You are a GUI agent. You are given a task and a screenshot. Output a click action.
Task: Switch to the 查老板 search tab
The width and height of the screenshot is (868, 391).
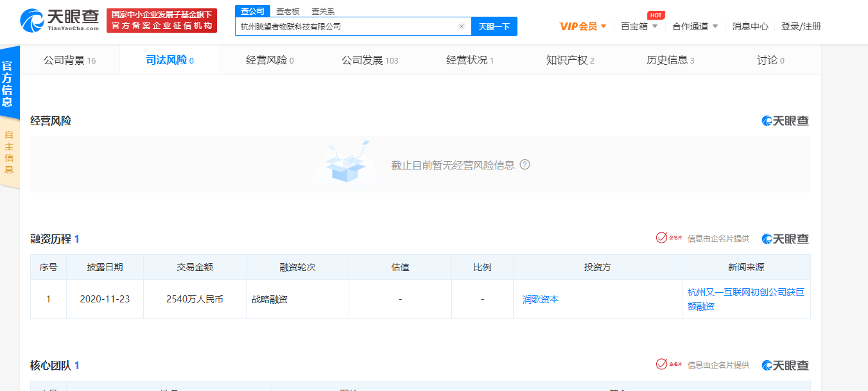pos(288,12)
